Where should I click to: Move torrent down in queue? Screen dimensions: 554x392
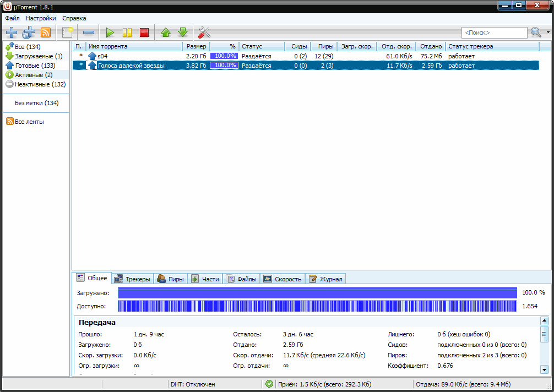coord(183,32)
